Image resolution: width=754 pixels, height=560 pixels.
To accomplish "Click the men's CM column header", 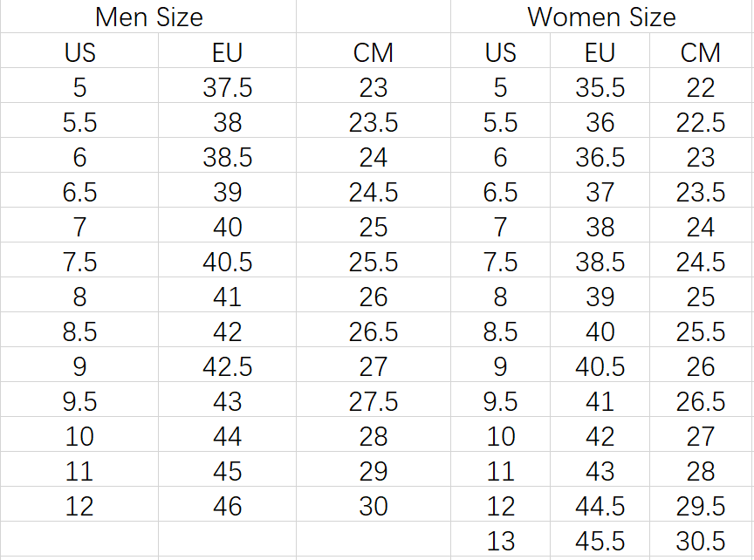I will (373, 52).
